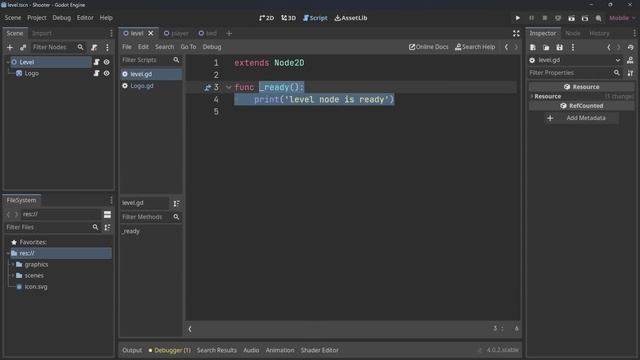Add a new scene tab
640x360 pixels.
(229, 33)
